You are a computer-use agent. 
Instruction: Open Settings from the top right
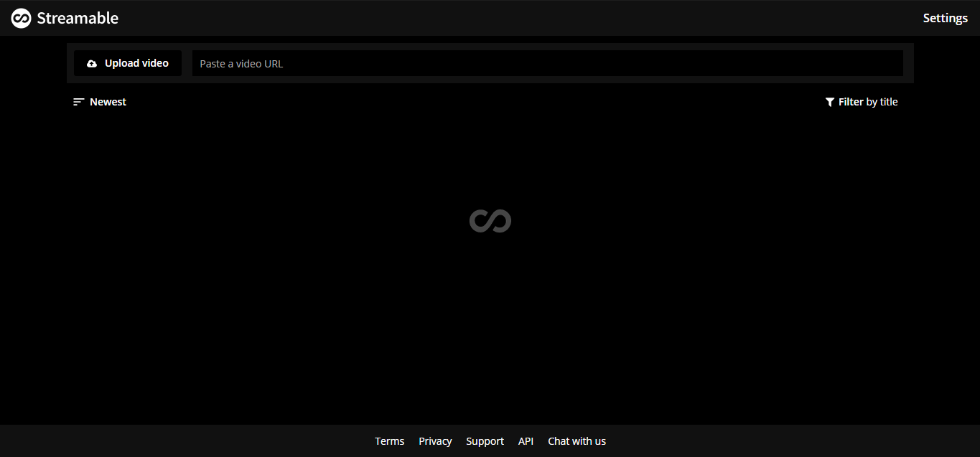(x=945, y=17)
